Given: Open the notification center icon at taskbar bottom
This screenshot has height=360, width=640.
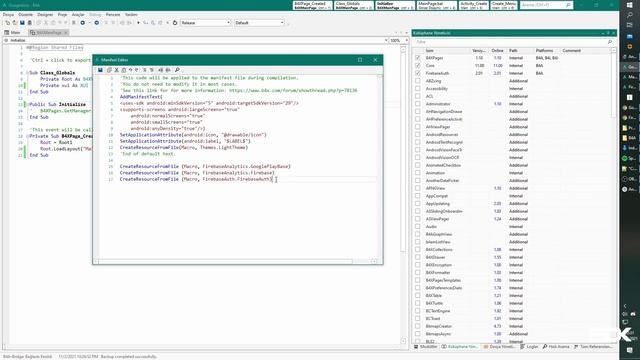Looking at the screenshot, I should tap(629, 350).
